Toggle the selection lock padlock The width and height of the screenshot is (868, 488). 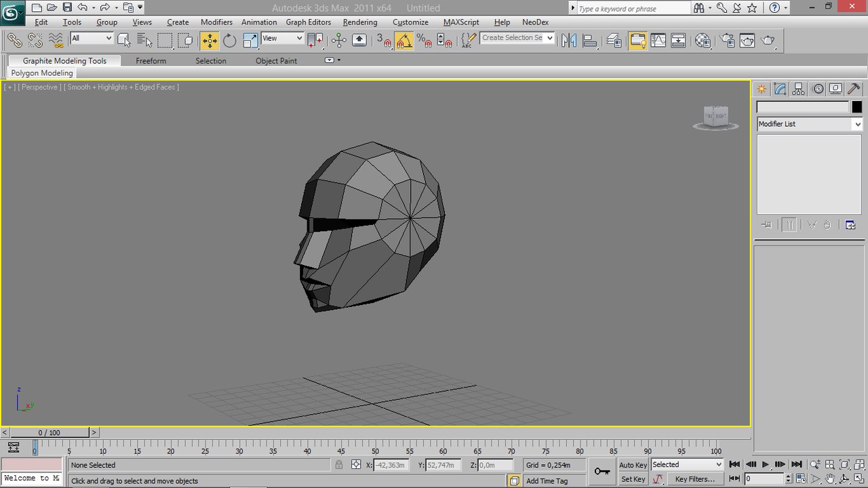pyautogui.click(x=338, y=465)
